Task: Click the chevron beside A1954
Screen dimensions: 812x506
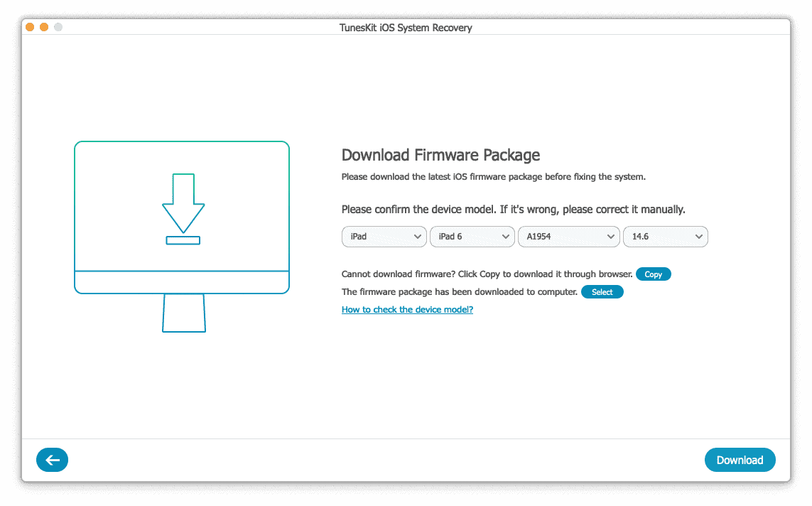Action: click(x=610, y=236)
